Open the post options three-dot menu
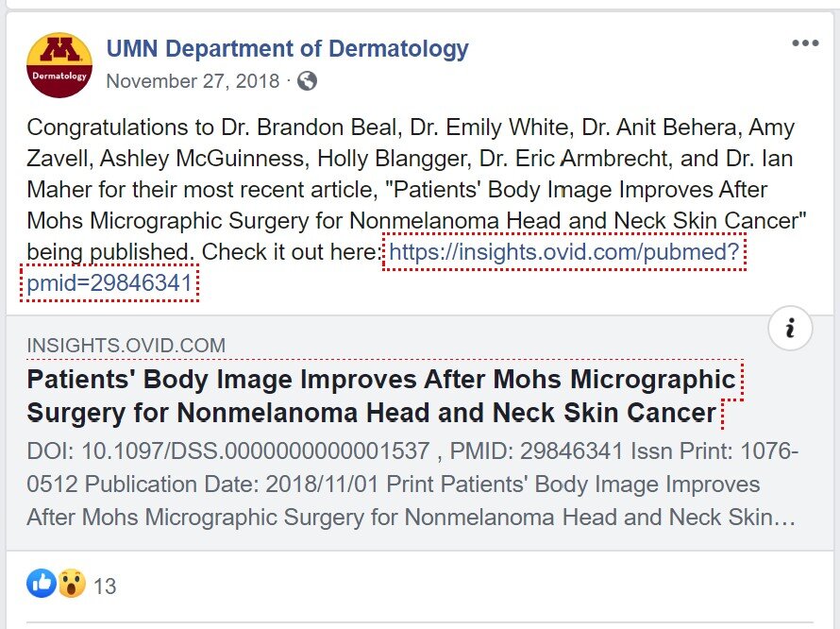The height and width of the screenshot is (629, 840). (805, 43)
